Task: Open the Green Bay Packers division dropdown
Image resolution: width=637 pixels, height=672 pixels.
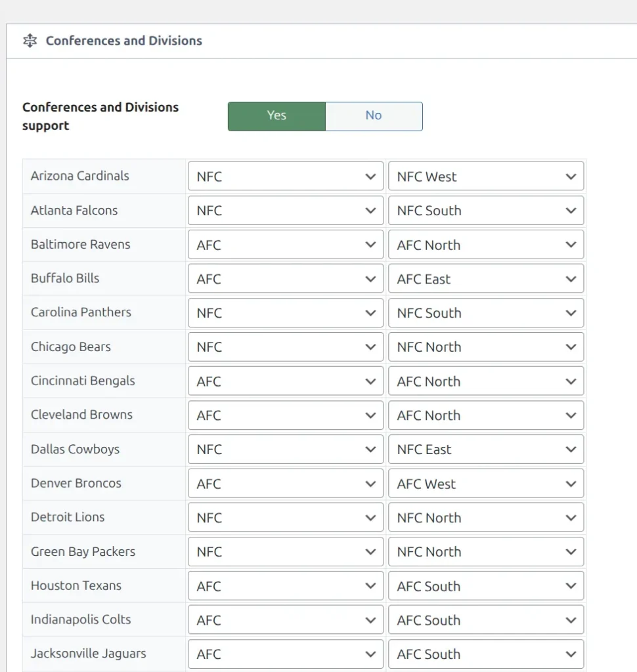Action: [x=485, y=551]
